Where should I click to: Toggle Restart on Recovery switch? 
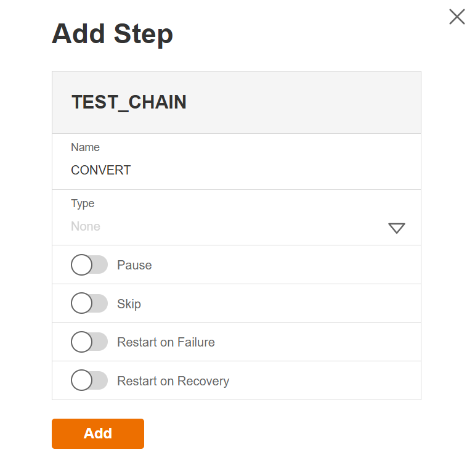point(89,380)
